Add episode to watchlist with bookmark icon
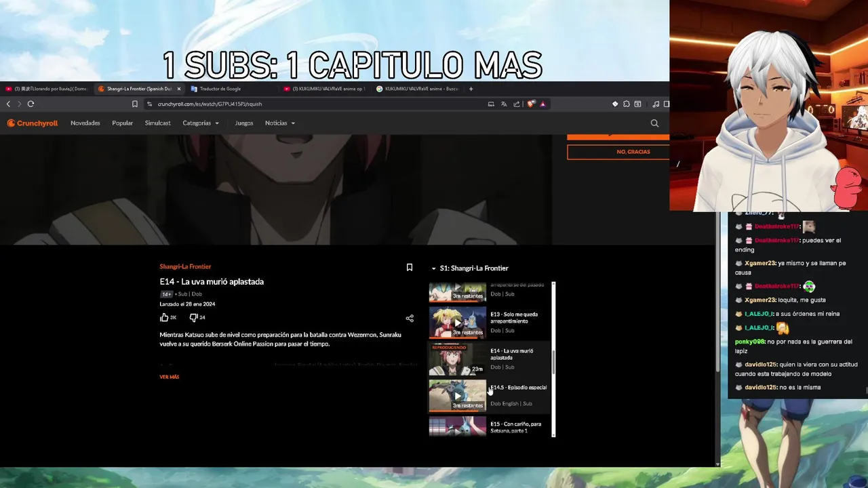This screenshot has width=868, height=488. [x=410, y=268]
